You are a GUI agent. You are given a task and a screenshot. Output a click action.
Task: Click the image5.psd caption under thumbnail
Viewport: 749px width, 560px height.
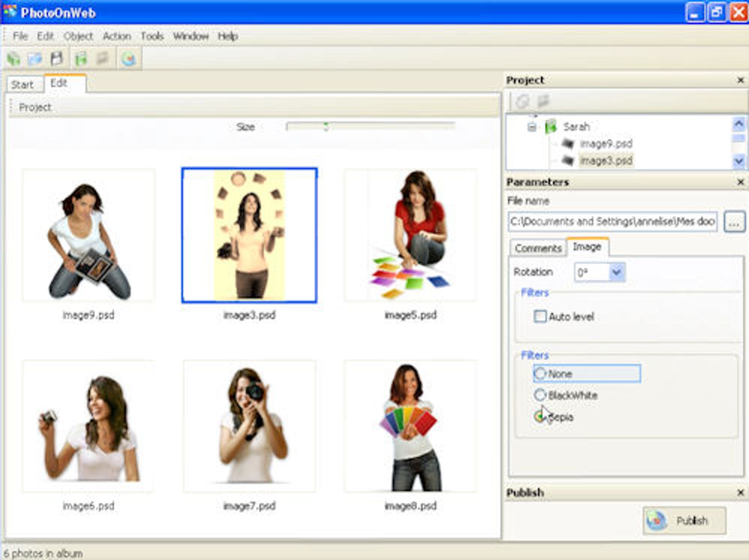(x=410, y=315)
